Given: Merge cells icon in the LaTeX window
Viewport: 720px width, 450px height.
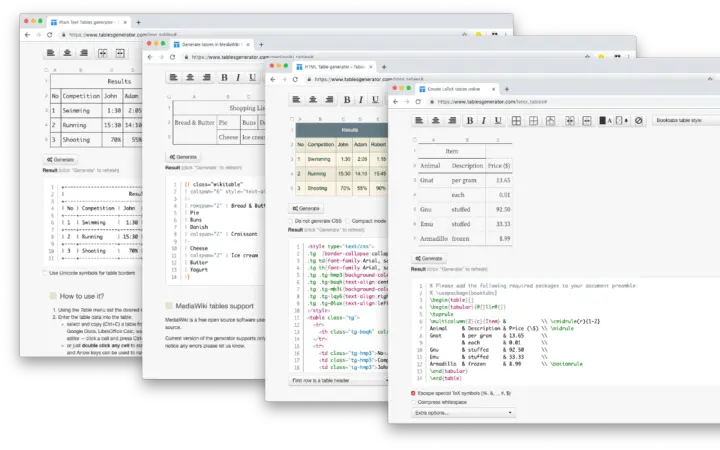Looking at the screenshot, I should (x=570, y=121).
